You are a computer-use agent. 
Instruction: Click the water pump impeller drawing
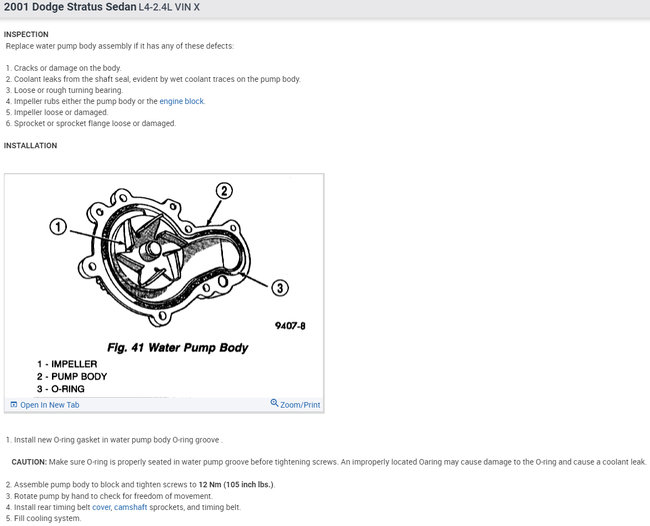(x=148, y=250)
